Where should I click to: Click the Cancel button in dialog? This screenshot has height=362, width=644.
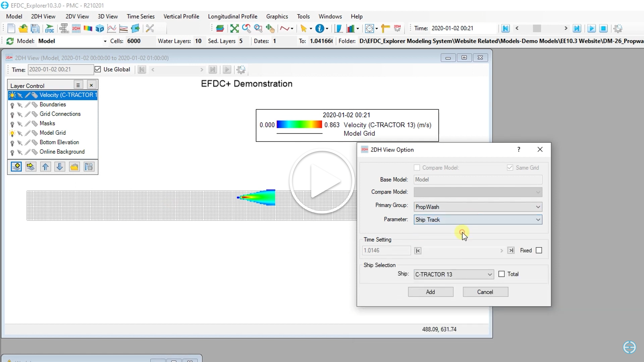[x=485, y=292]
